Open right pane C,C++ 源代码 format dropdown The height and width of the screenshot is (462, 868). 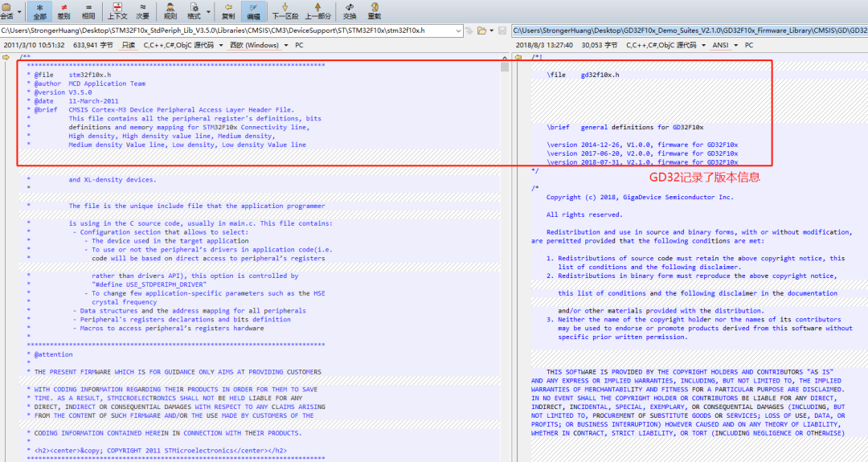[x=666, y=45]
